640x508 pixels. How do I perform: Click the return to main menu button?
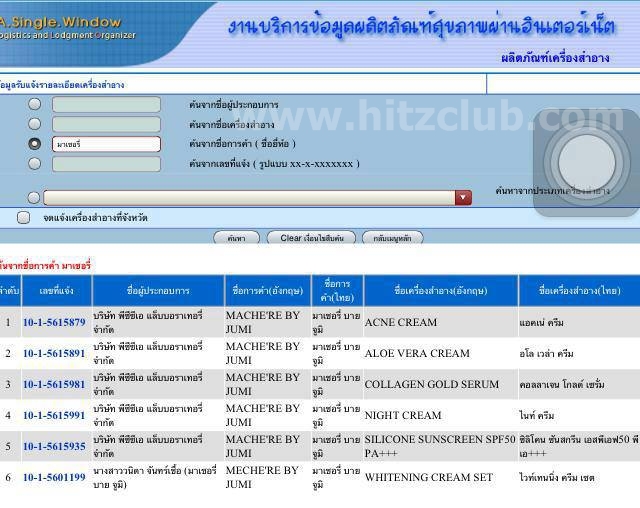click(393, 238)
